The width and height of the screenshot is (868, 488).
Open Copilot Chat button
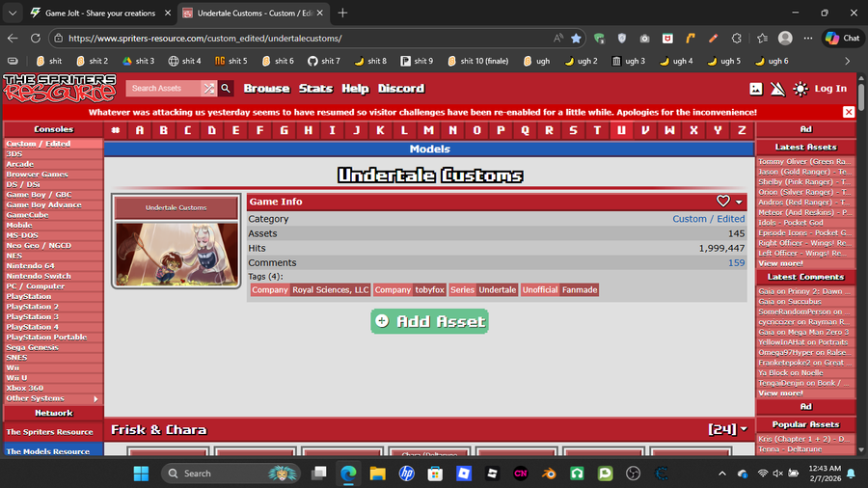pos(843,39)
